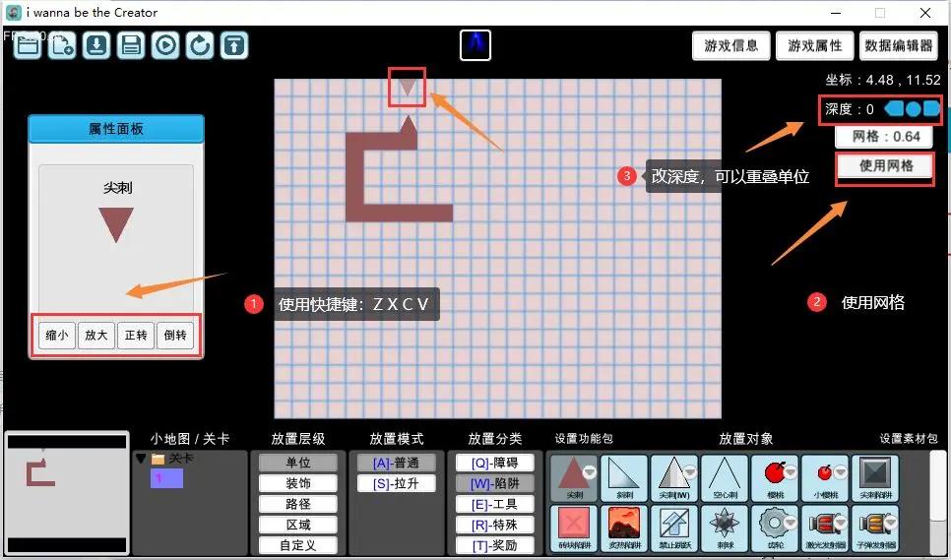The image size is (951, 560).
Task: Open the 尖刺(IW) variant dropdown arrow
Action: coord(689,472)
